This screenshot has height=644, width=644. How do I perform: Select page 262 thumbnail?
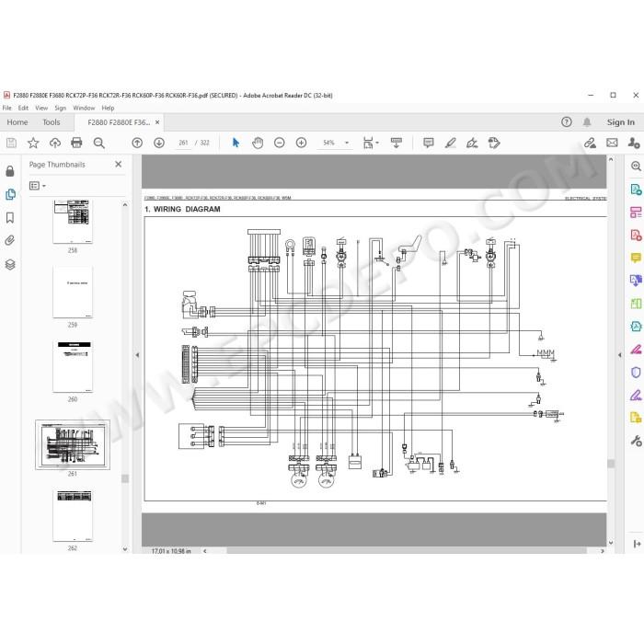(x=73, y=516)
